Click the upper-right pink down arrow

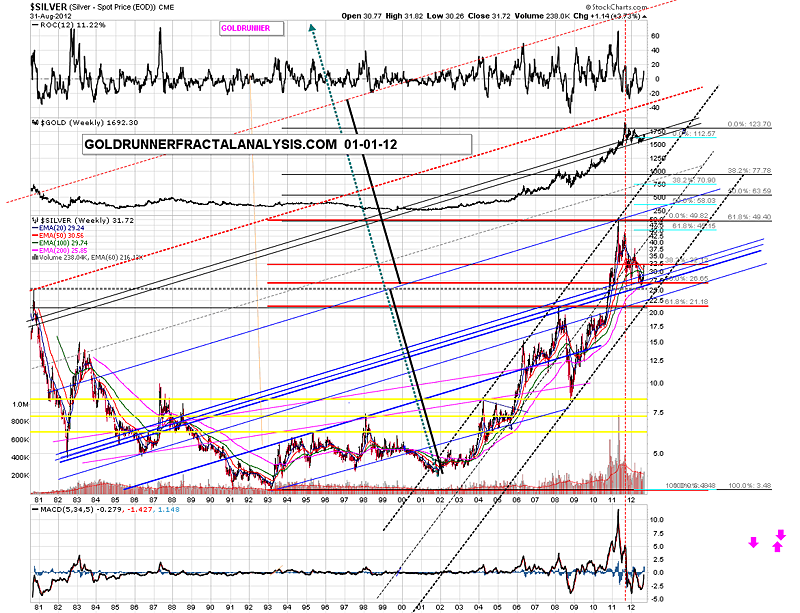[x=781, y=535]
